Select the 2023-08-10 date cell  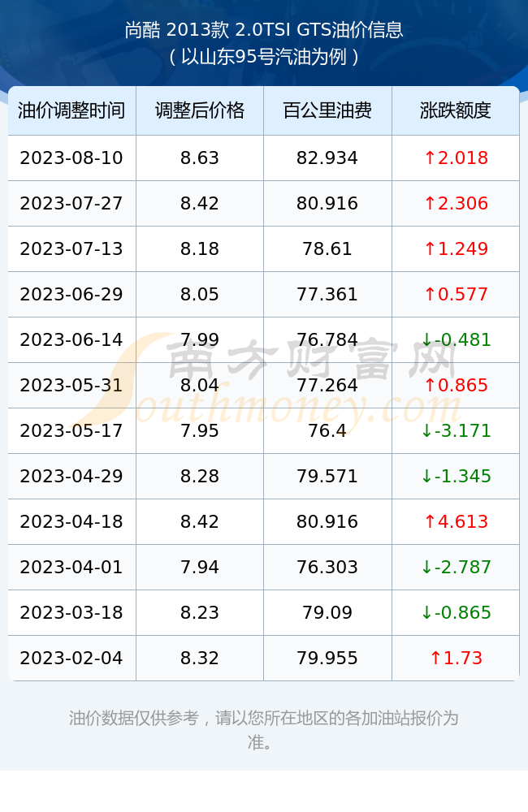point(71,158)
